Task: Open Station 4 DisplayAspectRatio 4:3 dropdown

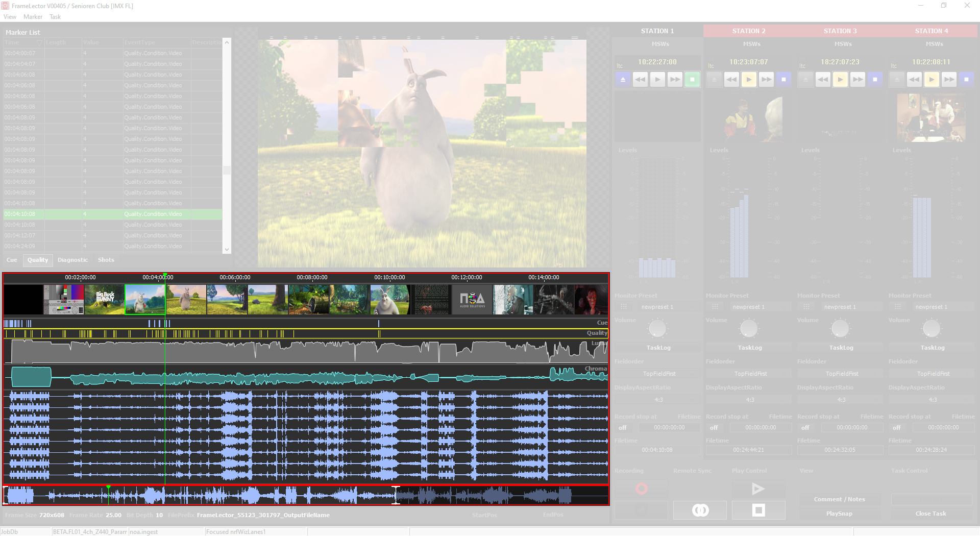Action: point(932,400)
